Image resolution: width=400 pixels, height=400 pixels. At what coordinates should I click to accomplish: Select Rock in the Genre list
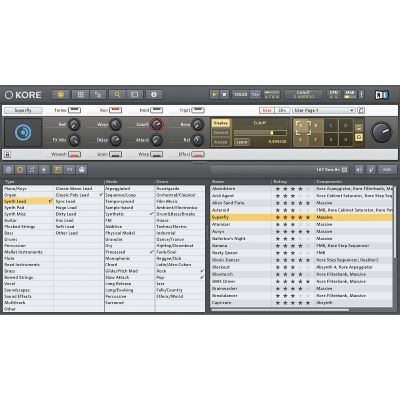point(180,271)
